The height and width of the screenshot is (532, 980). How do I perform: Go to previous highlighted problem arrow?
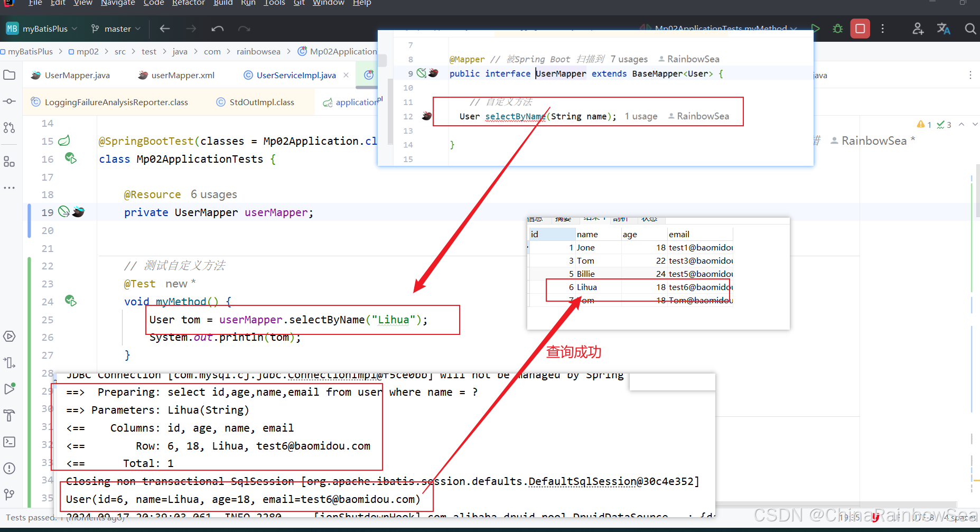click(962, 125)
